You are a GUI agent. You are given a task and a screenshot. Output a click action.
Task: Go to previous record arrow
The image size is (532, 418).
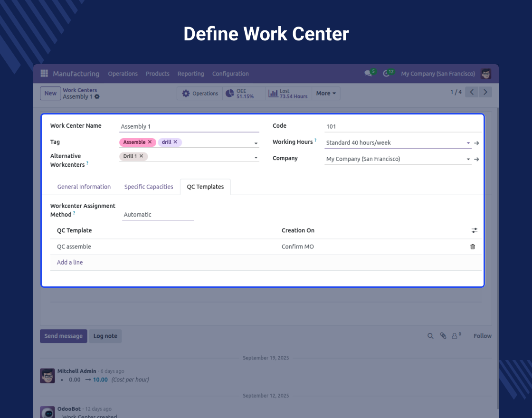point(472,92)
